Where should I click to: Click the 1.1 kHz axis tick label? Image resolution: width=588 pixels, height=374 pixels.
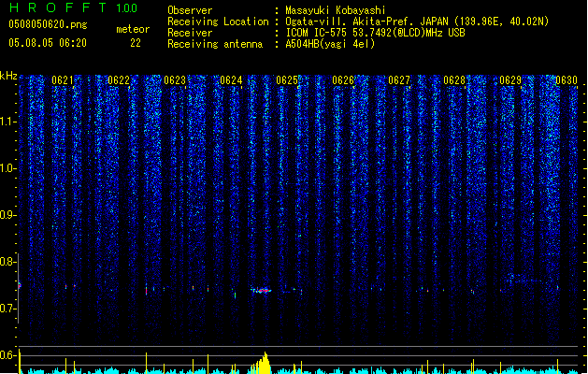7,122
